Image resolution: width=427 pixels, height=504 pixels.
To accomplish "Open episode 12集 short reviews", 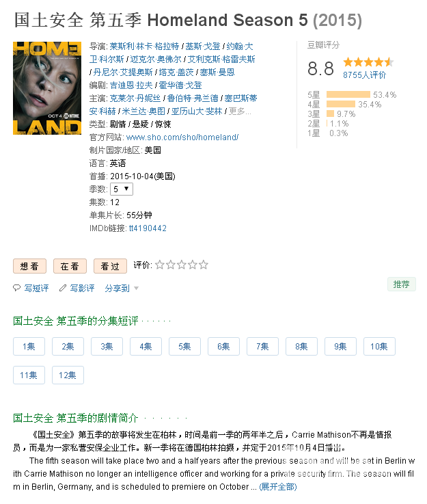I will 68,375.
